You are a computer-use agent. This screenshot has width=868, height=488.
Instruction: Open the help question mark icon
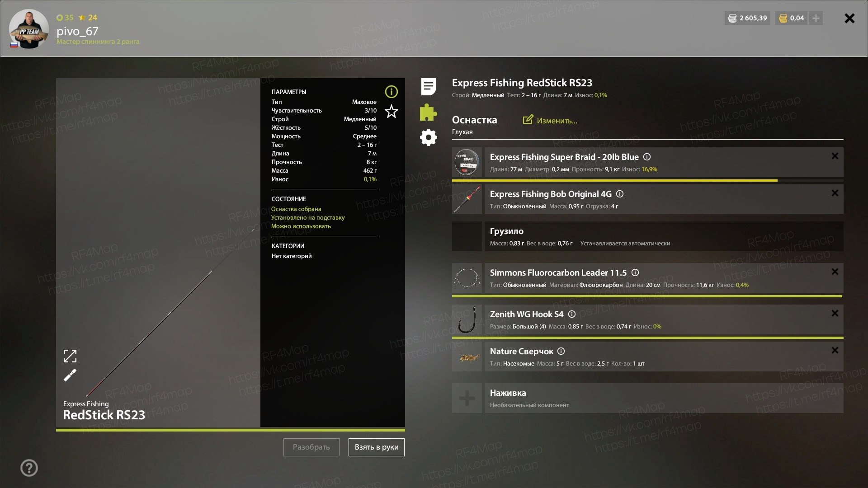tap(29, 468)
